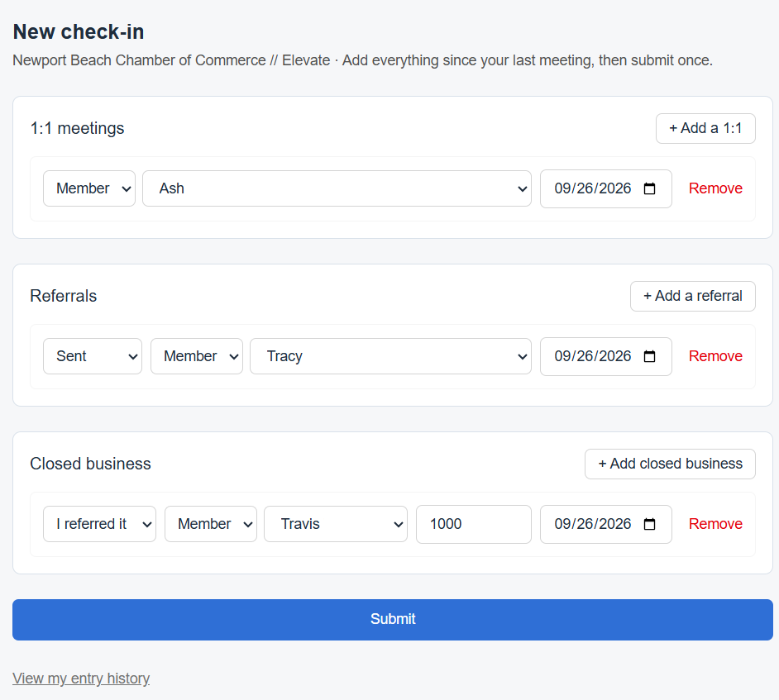
Task: Open calendar picker in Referrals date field
Action: (649, 356)
